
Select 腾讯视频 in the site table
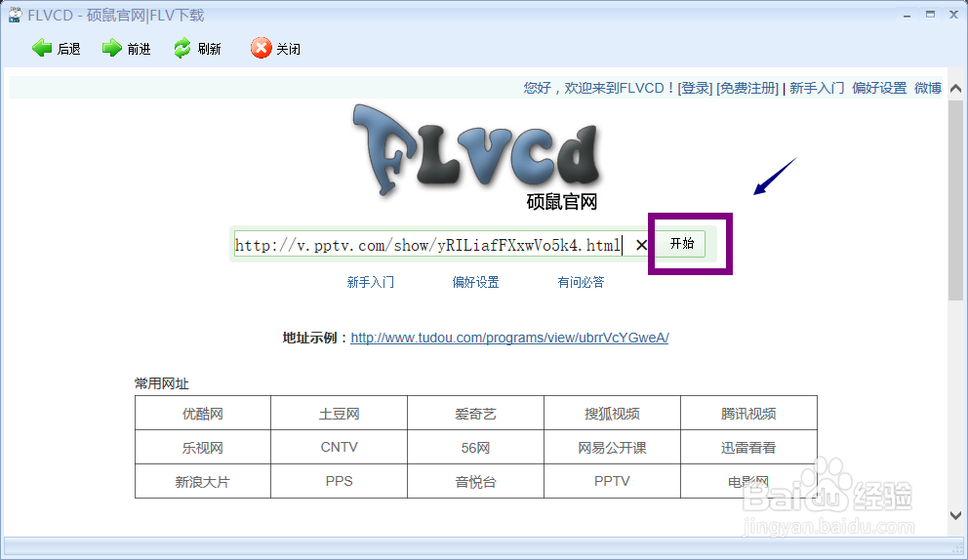[x=748, y=413]
